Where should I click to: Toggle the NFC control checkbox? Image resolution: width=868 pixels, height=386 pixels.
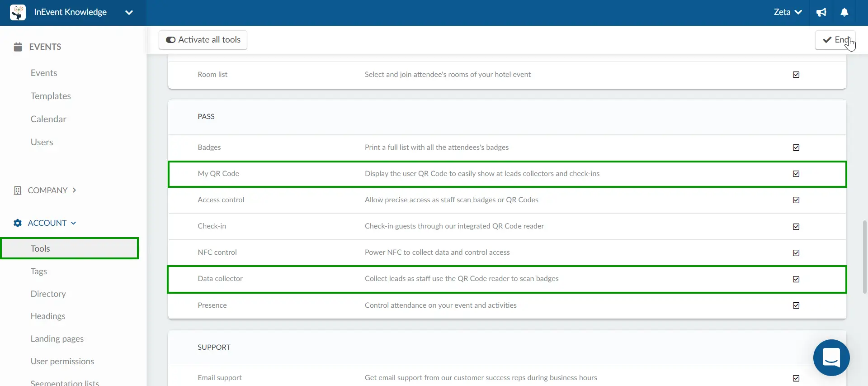pos(796,253)
